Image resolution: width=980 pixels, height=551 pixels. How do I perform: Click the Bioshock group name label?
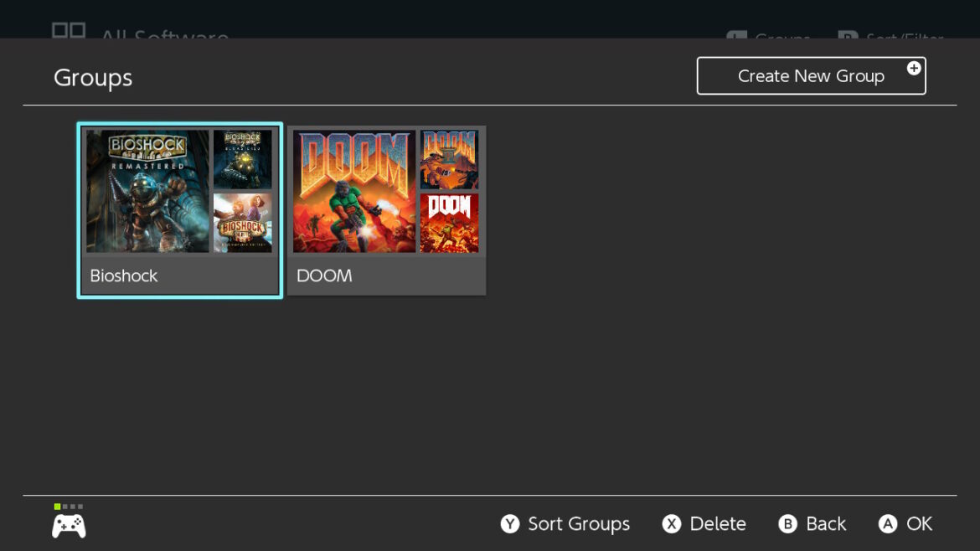(x=124, y=275)
